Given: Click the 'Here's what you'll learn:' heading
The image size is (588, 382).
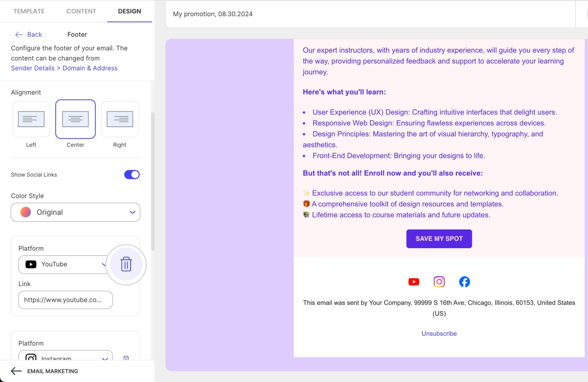Looking at the screenshot, I should [344, 92].
